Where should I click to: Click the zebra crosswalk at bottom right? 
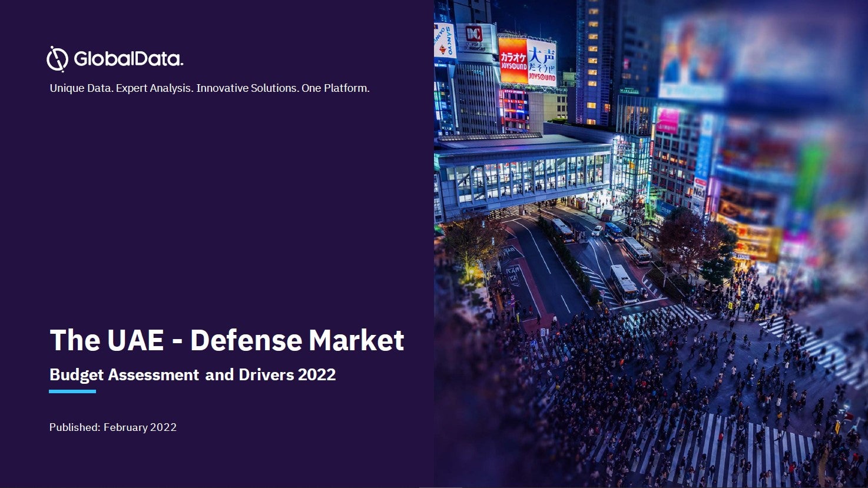pos(736,447)
